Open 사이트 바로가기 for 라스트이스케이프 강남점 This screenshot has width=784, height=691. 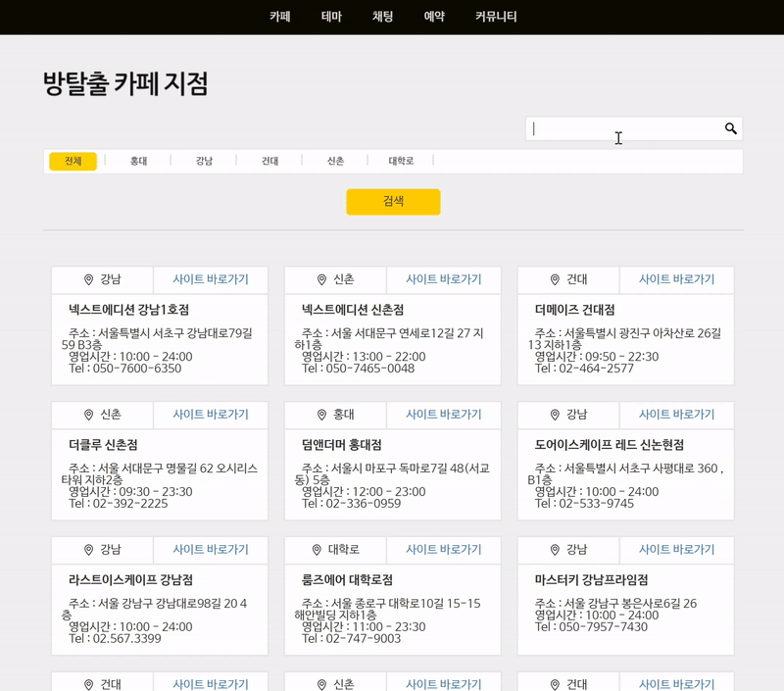pos(211,550)
